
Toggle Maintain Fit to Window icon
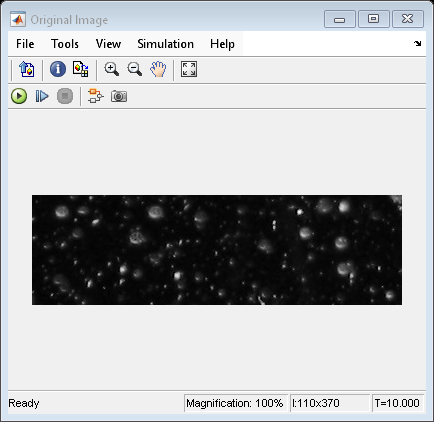[189, 69]
